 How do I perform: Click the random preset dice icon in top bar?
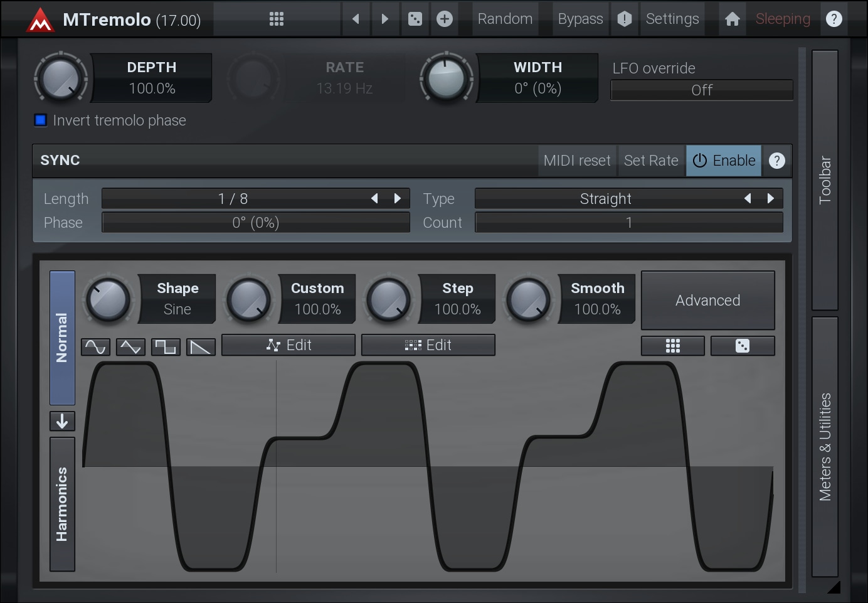tap(415, 19)
